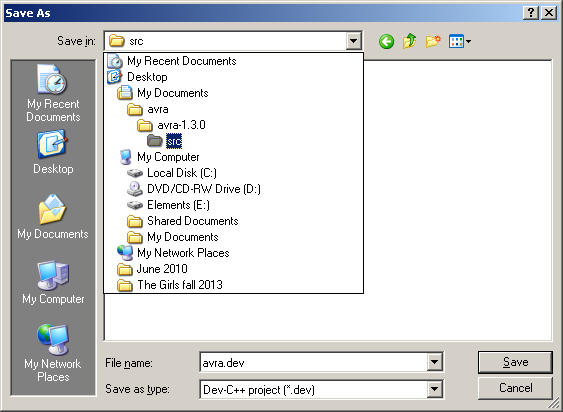
Task: Select Elements (E:) drive
Action: click(x=233, y=205)
